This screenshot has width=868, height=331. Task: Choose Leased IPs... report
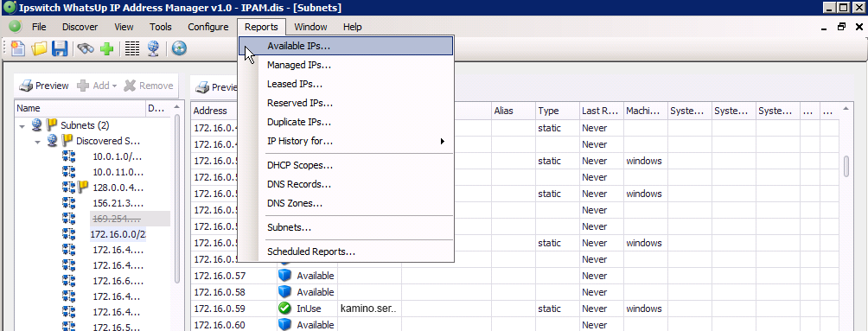pyautogui.click(x=346, y=84)
